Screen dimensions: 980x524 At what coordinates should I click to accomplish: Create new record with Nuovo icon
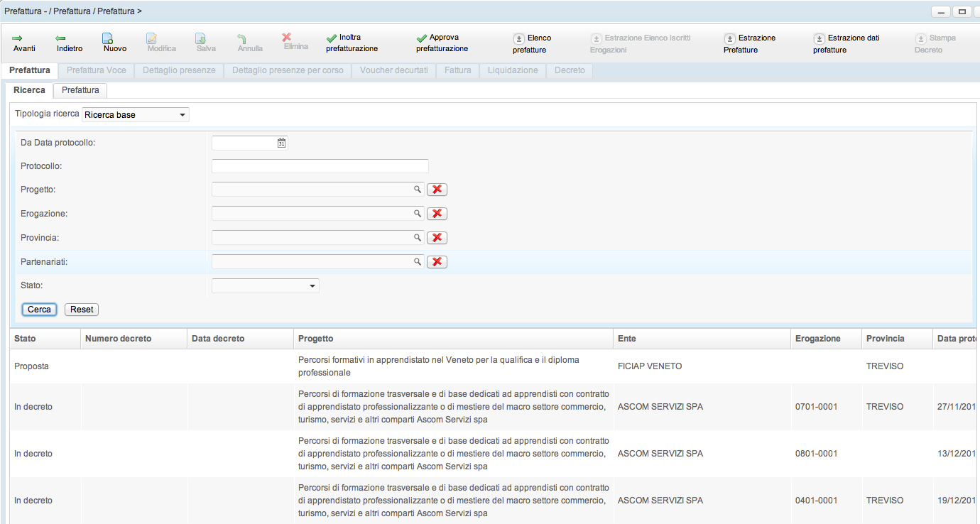[107, 38]
